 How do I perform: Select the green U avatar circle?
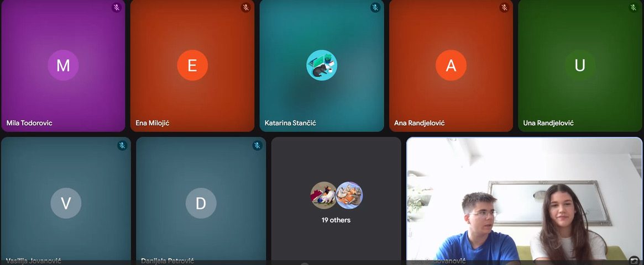pos(580,65)
